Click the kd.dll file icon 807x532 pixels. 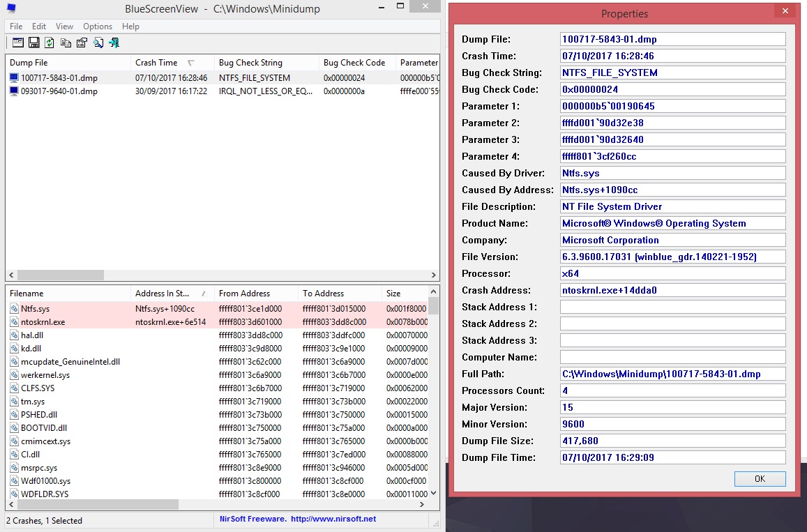coord(14,349)
